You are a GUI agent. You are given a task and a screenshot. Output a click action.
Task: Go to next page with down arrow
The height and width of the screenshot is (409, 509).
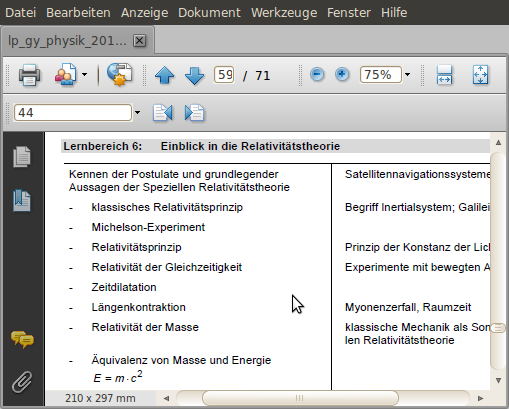click(x=194, y=75)
